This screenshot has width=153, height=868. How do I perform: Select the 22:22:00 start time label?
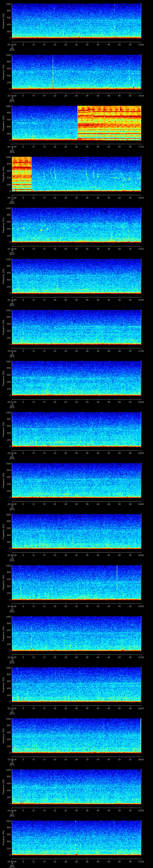pos(12,453)
